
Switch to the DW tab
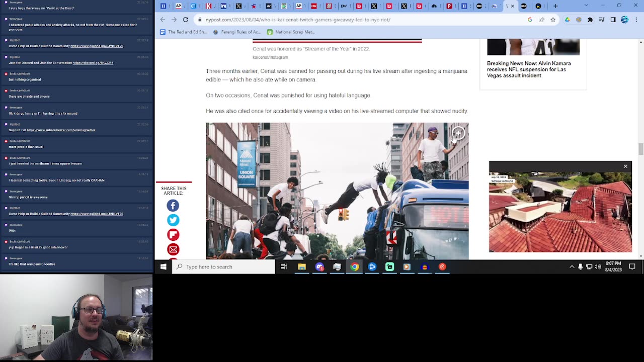tap(344, 6)
